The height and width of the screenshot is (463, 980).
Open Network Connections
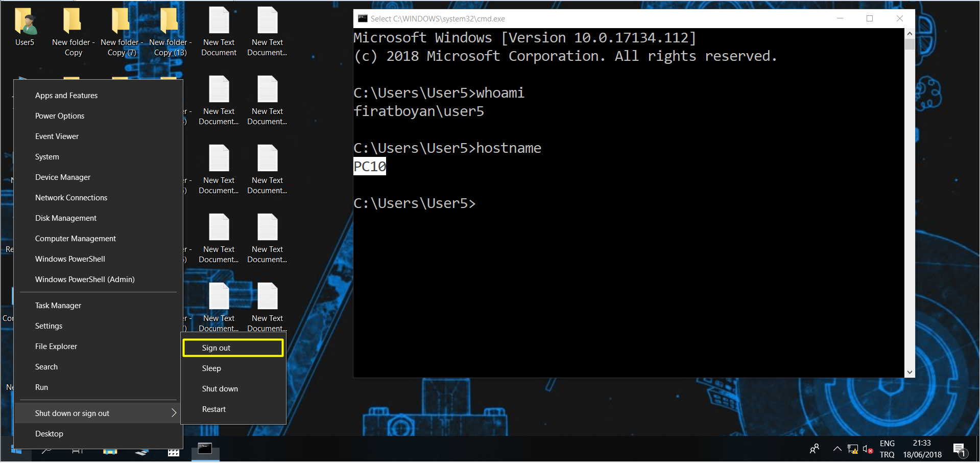(x=98, y=198)
